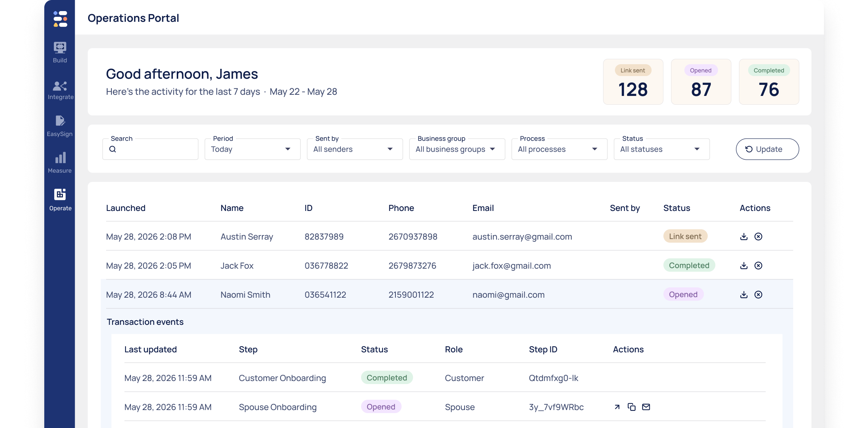The width and height of the screenshot is (868, 428).
Task: Click naomi@gmail.com email
Action: click(x=508, y=295)
